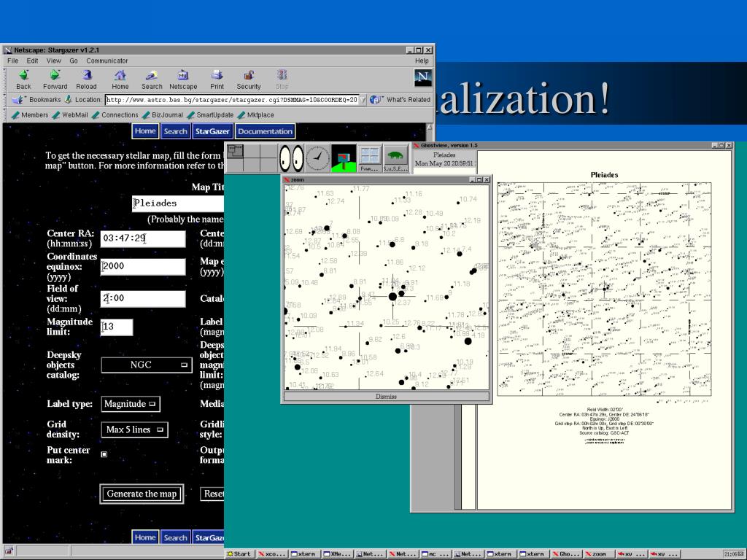Viewport: 747px width, 560px height.
Task: Open the Communicator menu
Action: tap(107, 61)
